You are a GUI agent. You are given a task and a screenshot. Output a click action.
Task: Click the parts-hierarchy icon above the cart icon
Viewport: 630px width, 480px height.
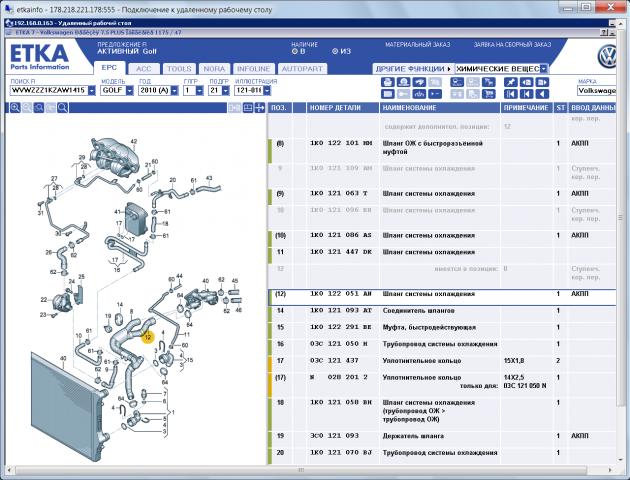point(489,82)
